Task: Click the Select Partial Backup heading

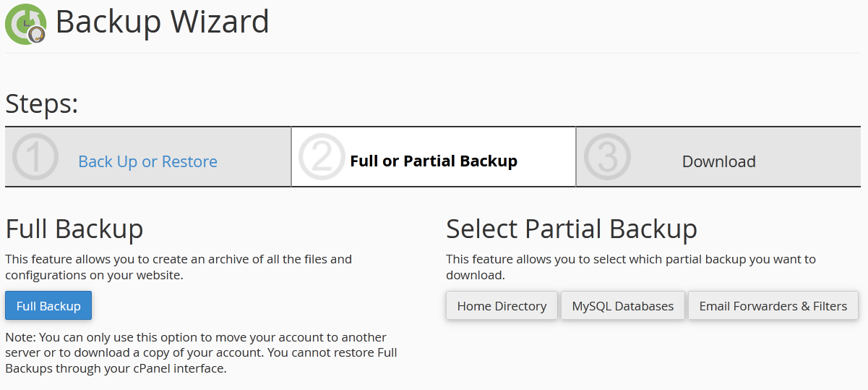Action: point(571,229)
